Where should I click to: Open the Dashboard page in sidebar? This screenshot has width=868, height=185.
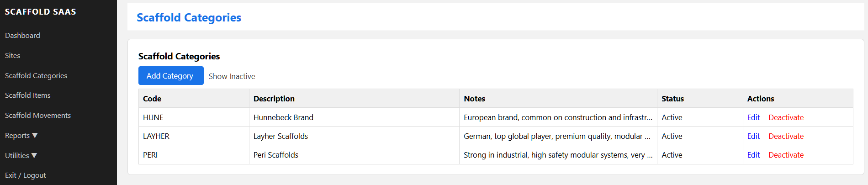[22, 35]
